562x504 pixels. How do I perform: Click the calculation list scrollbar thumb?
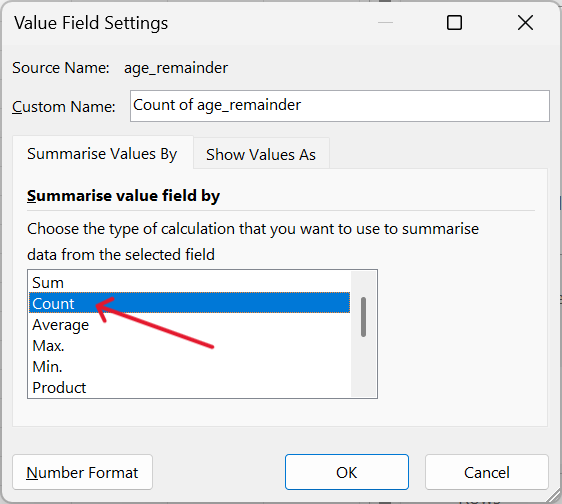tap(363, 317)
